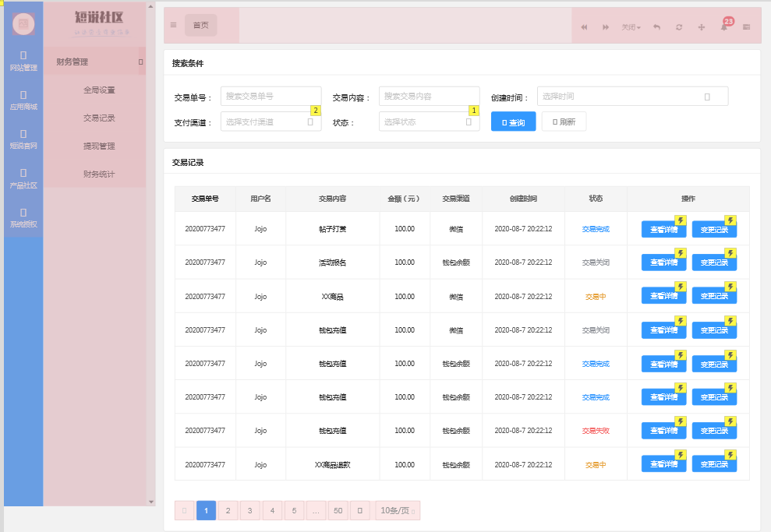Viewport: 771px width, 532px height.
Task: Open the 产品社区 sidebar section
Action: point(23,179)
